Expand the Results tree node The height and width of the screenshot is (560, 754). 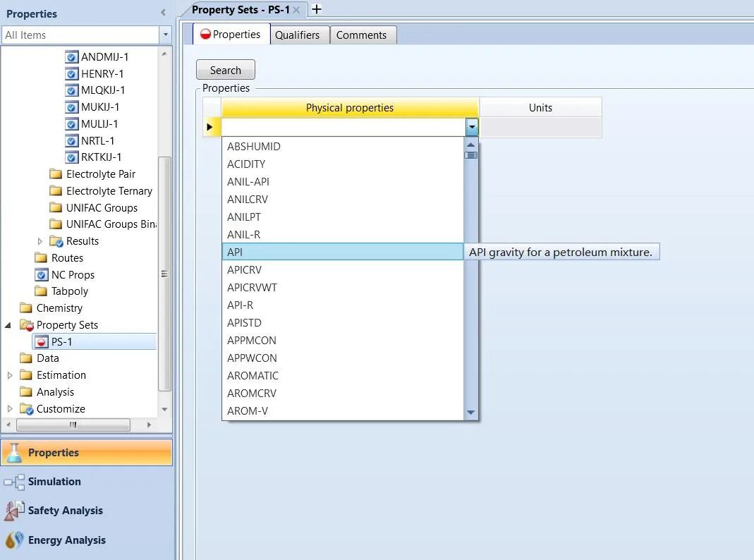tap(40, 241)
